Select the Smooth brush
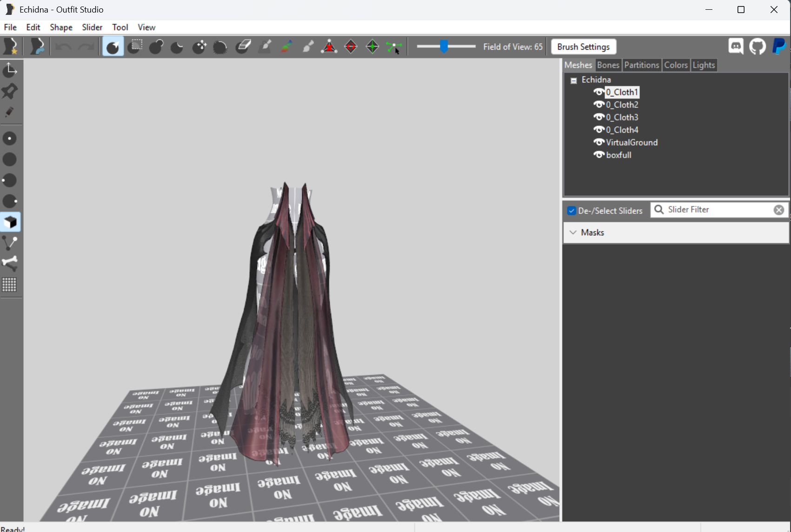This screenshot has height=532, width=791. (x=220, y=47)
